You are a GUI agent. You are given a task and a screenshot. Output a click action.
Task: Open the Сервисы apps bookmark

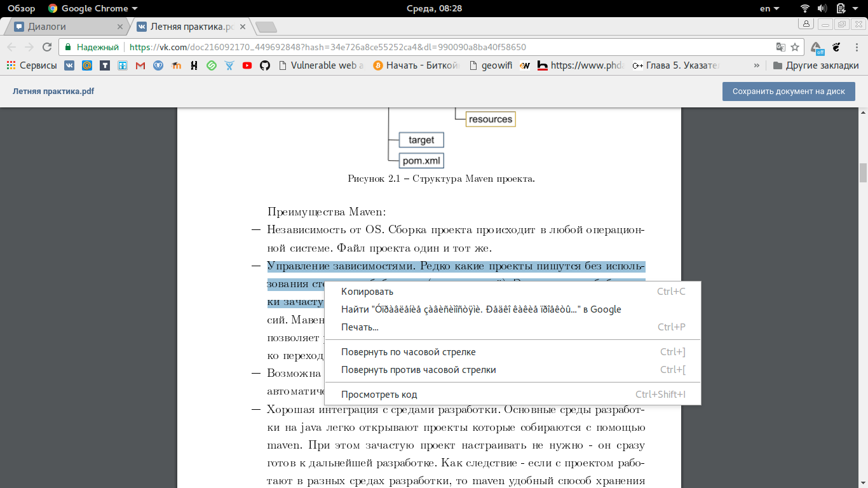point(32,65)
